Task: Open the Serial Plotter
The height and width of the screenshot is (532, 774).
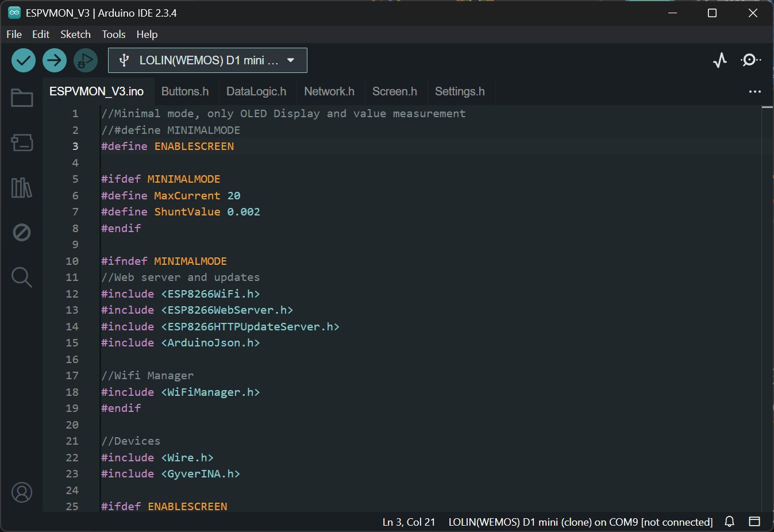Action: 720,60
